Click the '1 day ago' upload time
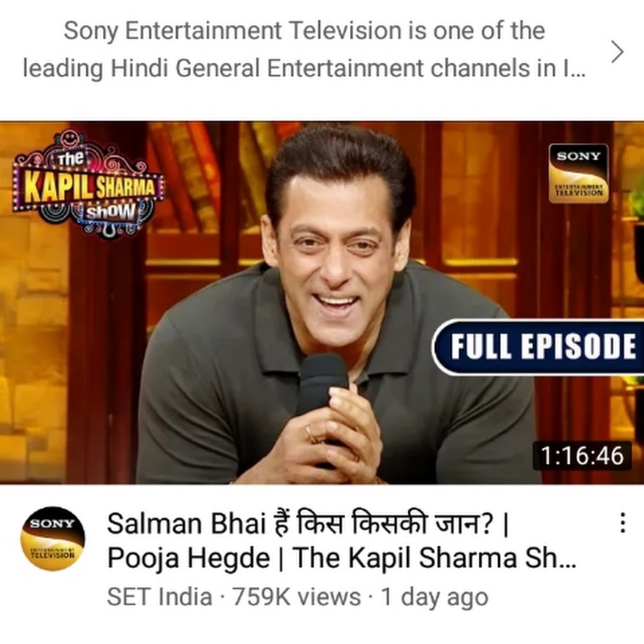This screenshot has height=644, width=644. (x=434, y=597)
